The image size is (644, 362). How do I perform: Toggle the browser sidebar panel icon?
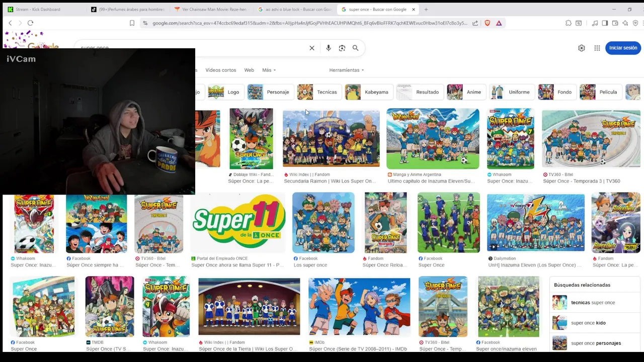605,23
